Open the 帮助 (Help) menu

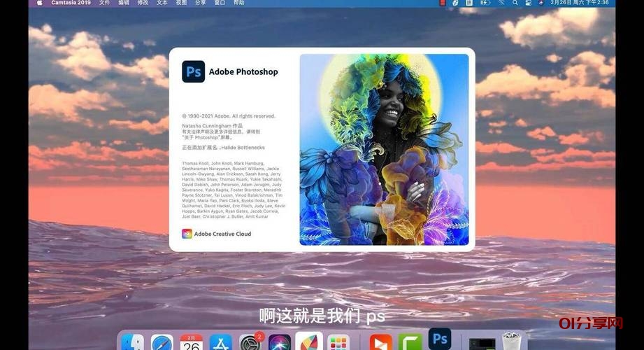point(238,3)
